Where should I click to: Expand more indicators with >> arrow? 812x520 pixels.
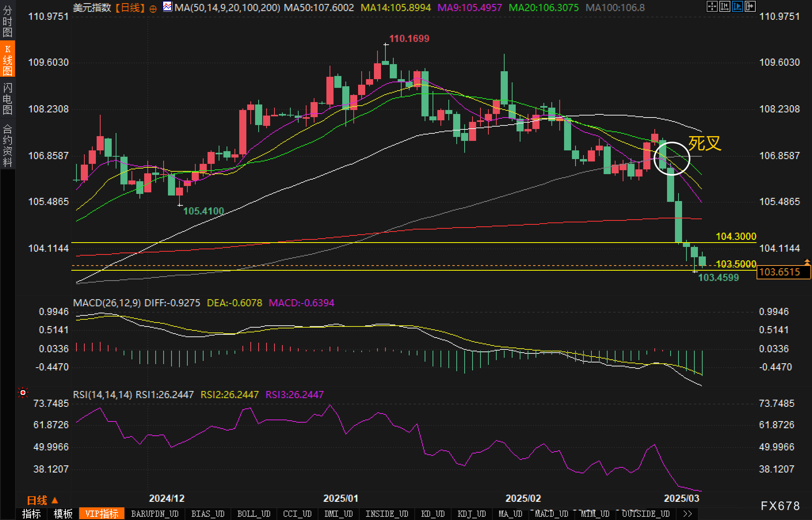coord(688,514)
